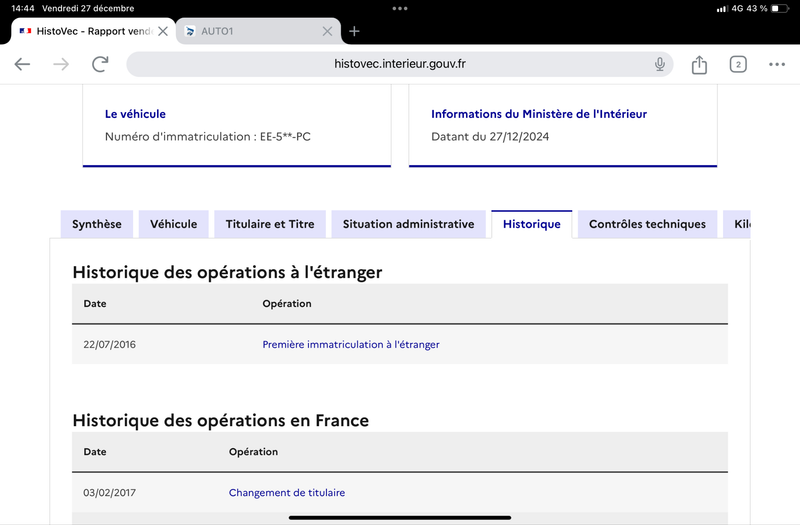
Task: Switch to the Véhicule tab
Action: click(x=173, y=224)
